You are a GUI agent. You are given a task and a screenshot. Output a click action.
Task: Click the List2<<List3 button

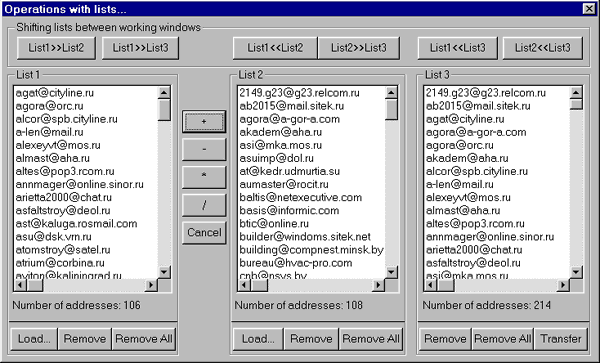pos(543,48)
